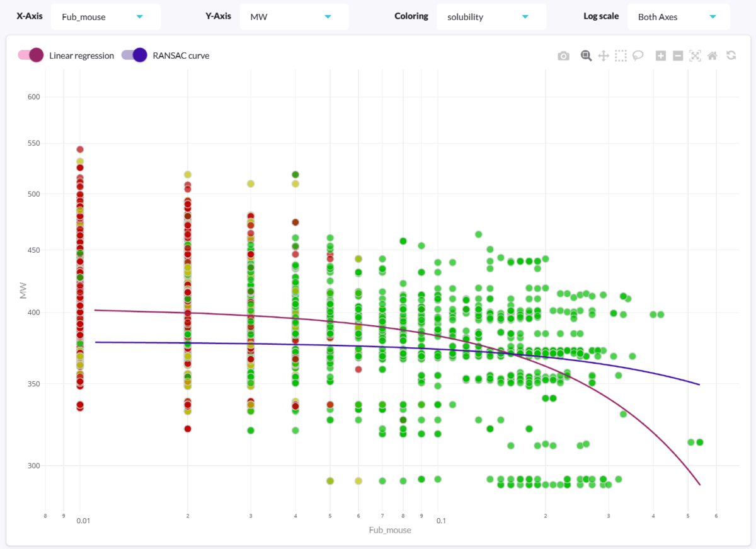756x549 pixels.
Task: Pick the lasso select tool
Action: click(x=638, y=55)
